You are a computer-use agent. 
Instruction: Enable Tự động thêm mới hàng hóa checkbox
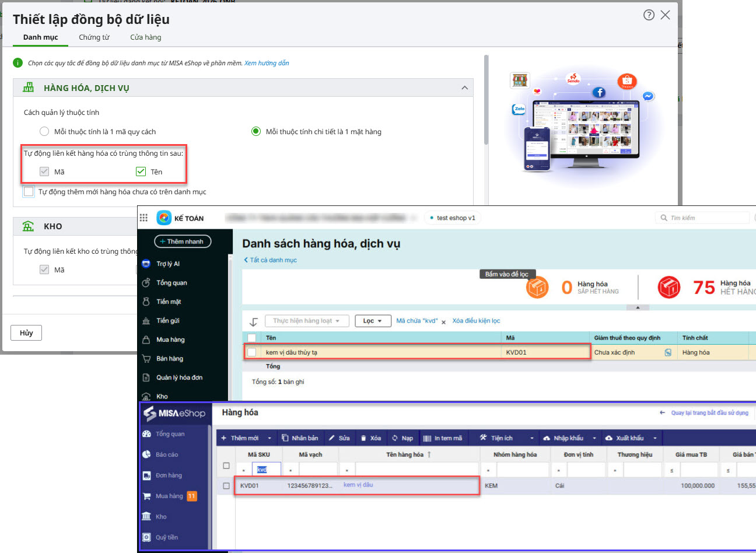(29, 191)
